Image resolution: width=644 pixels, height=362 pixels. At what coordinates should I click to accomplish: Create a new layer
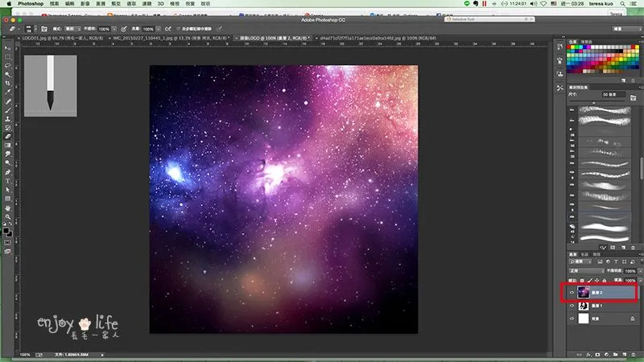625,355
